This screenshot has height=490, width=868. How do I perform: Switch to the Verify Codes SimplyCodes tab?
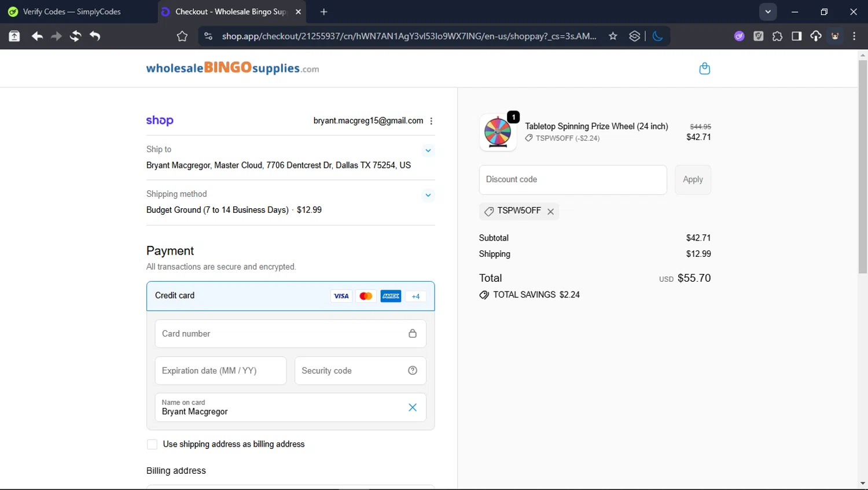pos(79,12)
